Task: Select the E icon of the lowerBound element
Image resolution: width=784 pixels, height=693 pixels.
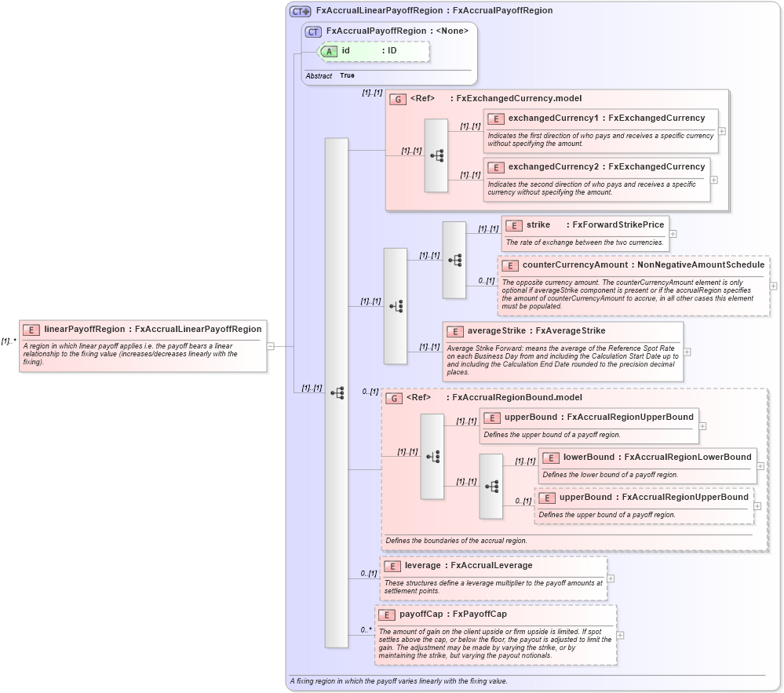Action: tap(549, 457)
